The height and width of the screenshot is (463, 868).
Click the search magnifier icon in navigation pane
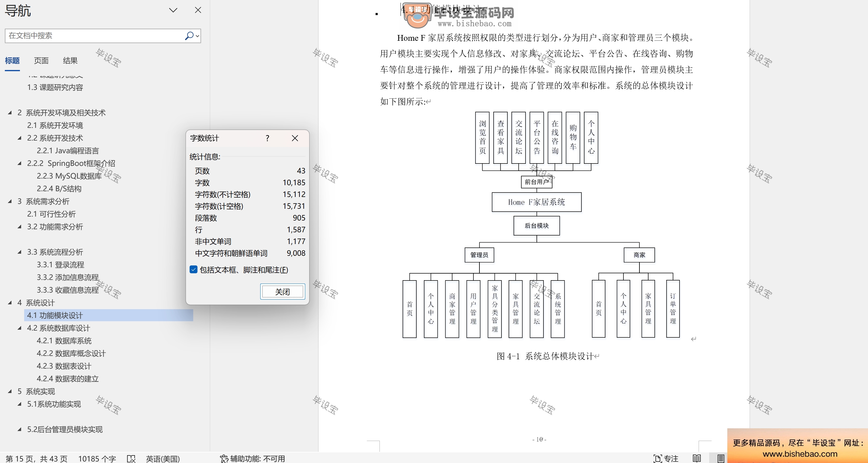(x=189, y=36)
